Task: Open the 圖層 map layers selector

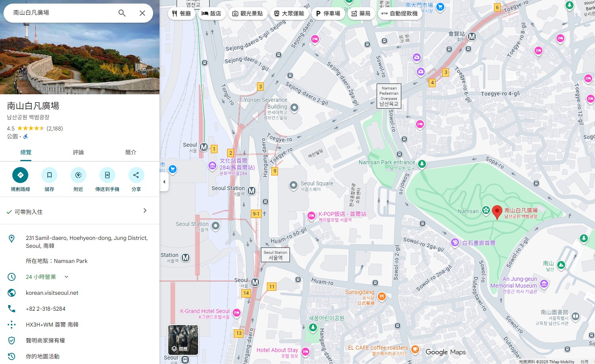Action: pyautogui.click(x=183, y=340)
